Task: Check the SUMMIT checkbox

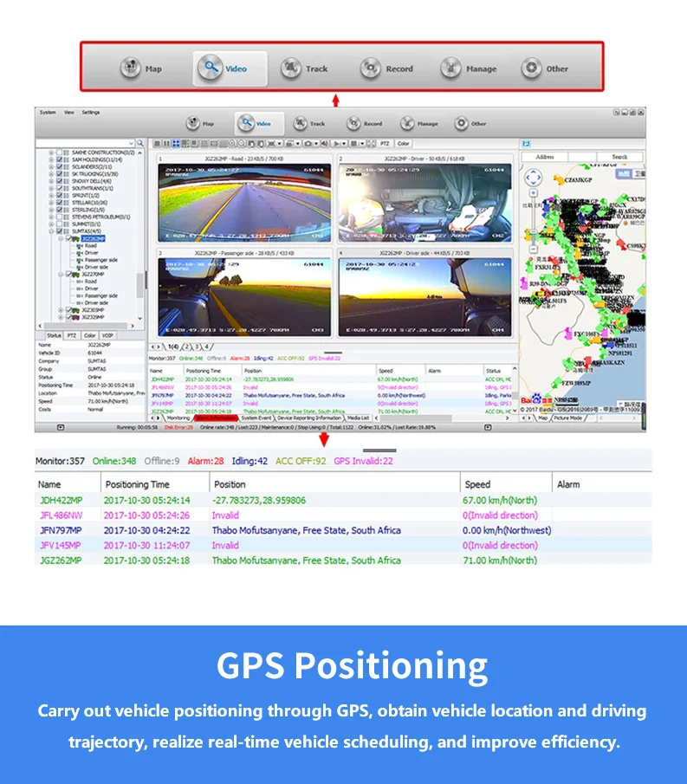Action: tap(60, 224)
